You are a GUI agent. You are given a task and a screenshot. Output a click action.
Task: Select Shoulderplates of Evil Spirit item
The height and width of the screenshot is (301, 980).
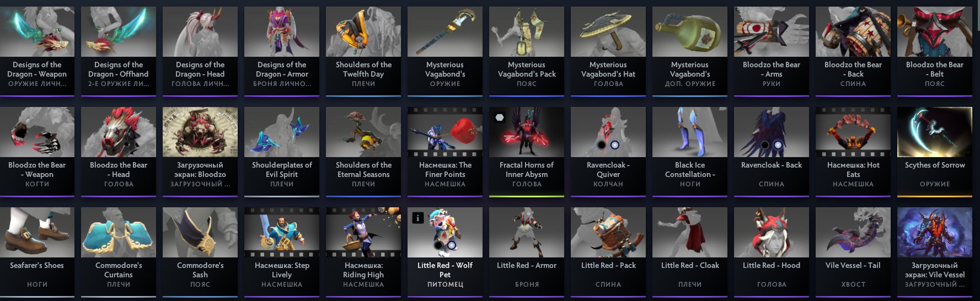[x=282, y=152]
